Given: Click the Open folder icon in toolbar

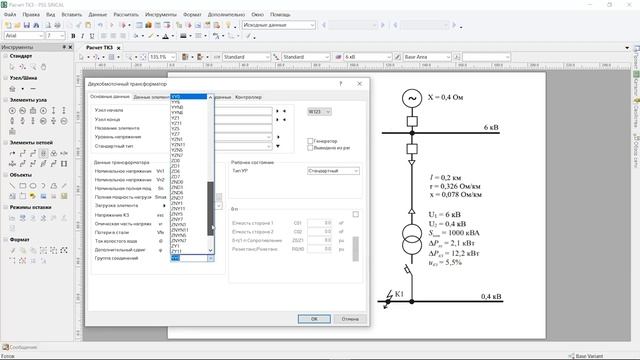Looking at the screenshot, I should (17, 25).
